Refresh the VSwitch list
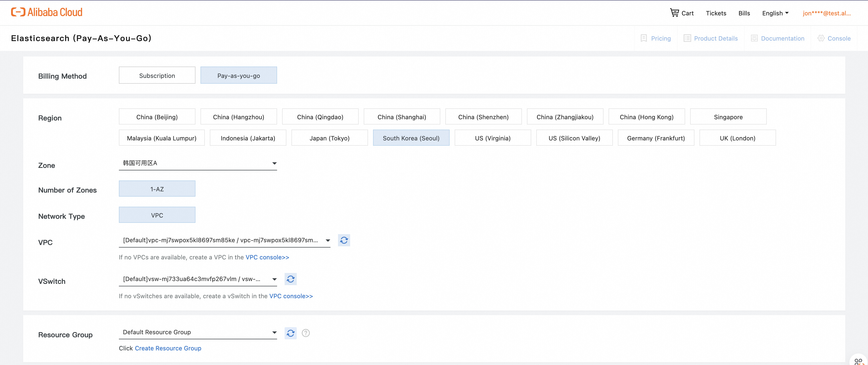868x365 pixels. [x=290, y=279]
